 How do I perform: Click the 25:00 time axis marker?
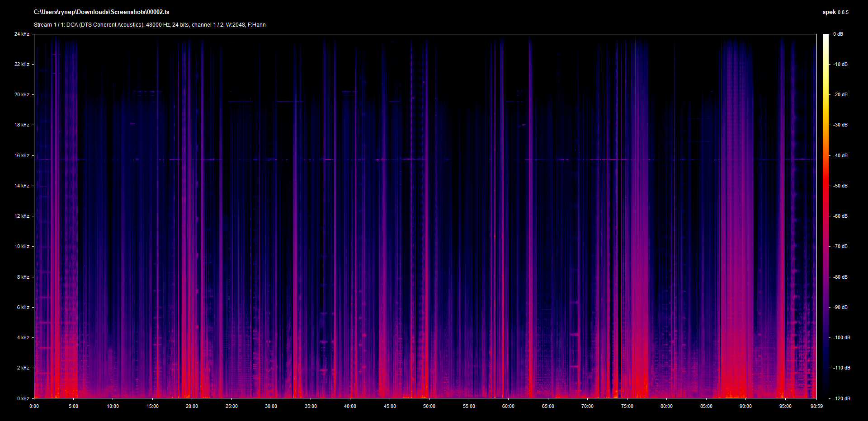(231, 407)
